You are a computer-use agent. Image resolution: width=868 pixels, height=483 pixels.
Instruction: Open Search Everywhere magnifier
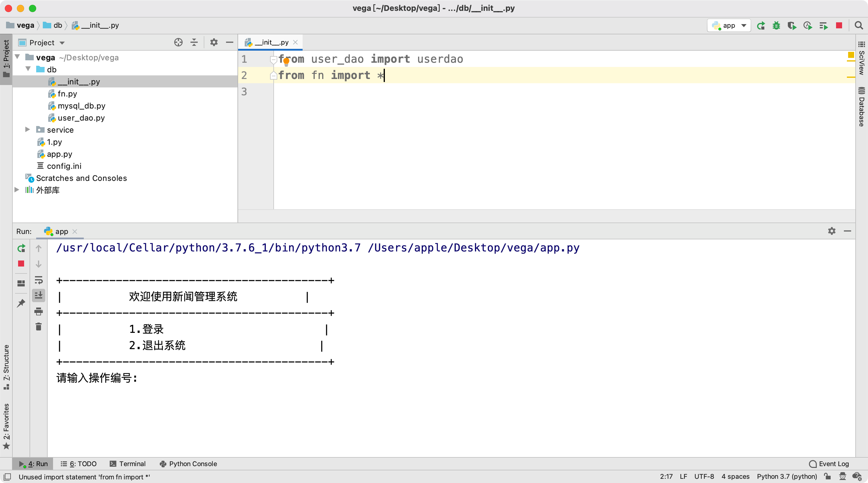tap(859, 26)
